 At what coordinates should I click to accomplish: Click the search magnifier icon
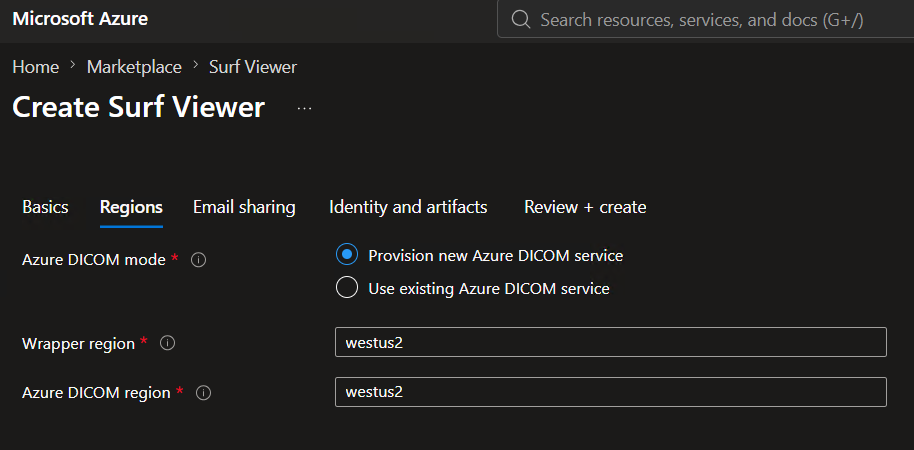click(520, 19)
